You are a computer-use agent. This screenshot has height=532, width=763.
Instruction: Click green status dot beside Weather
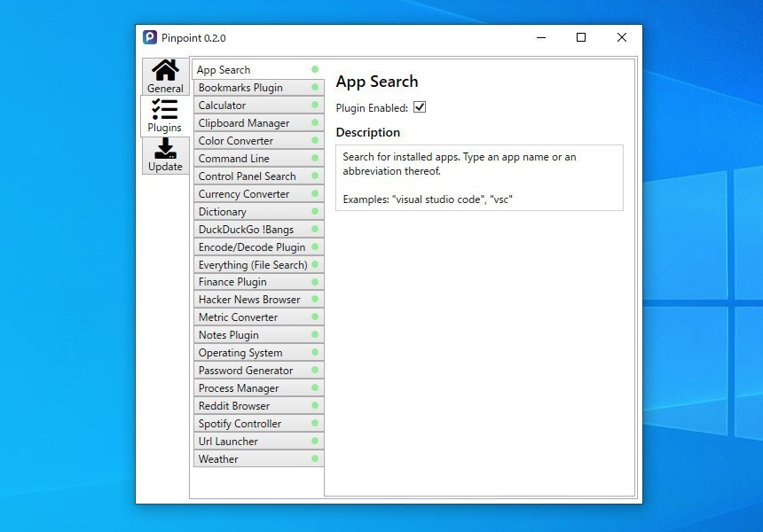(315, 458)
